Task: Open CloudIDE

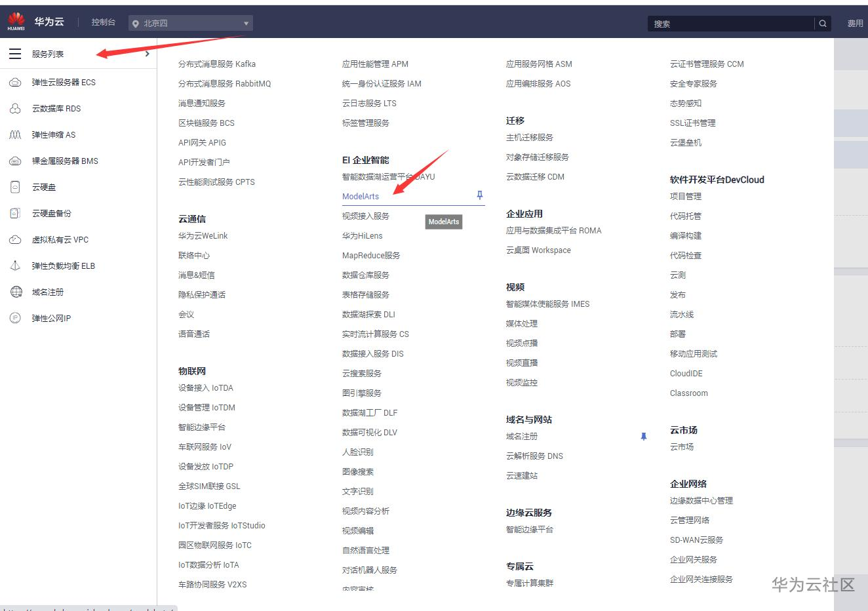Action: point(686,373)
